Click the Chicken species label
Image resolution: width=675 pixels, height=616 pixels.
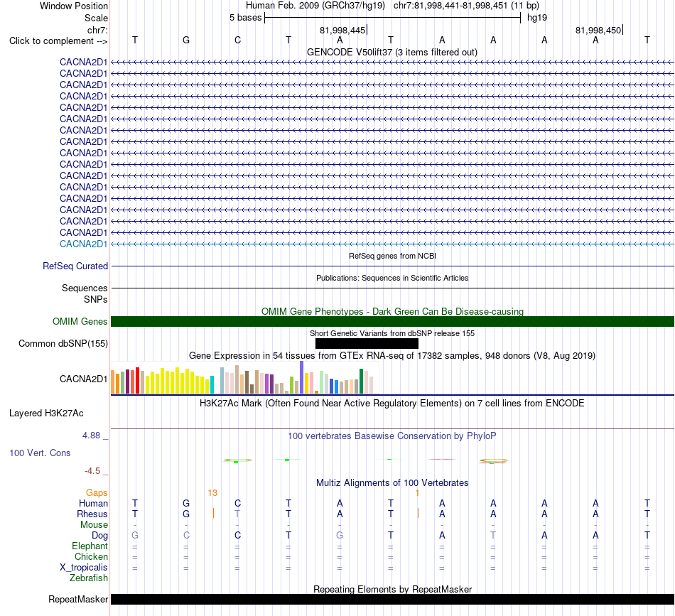(x=91, y=556)
